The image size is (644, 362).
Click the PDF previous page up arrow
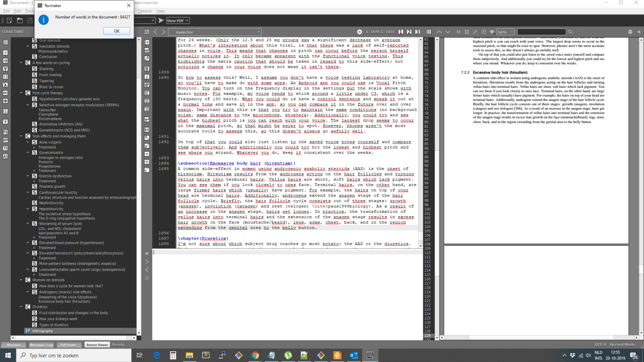(439, 32)
